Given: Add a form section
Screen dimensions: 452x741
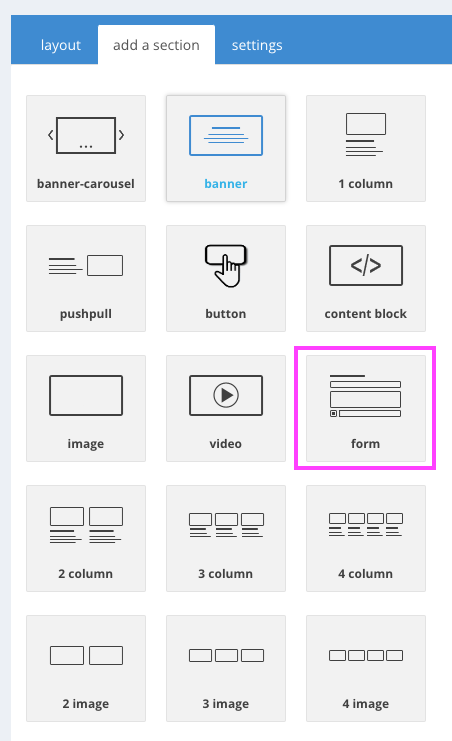Looking at the screenshot, I should coord(365,408).
